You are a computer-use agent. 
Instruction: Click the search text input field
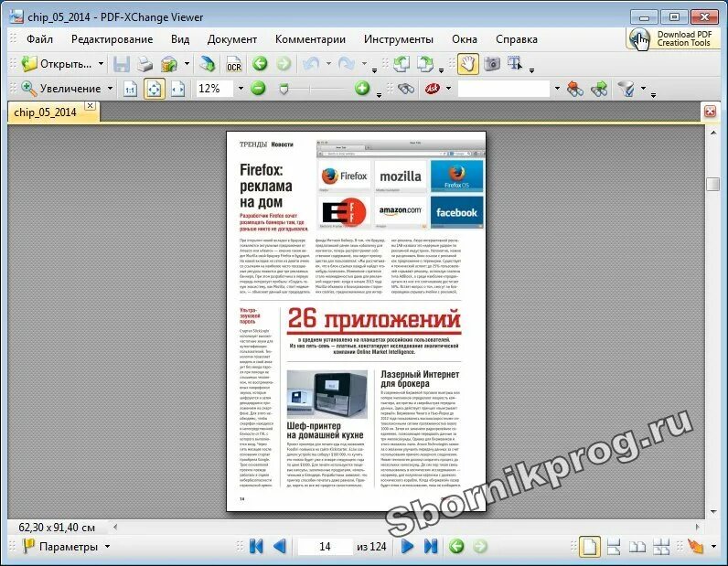tap(504, 88)
